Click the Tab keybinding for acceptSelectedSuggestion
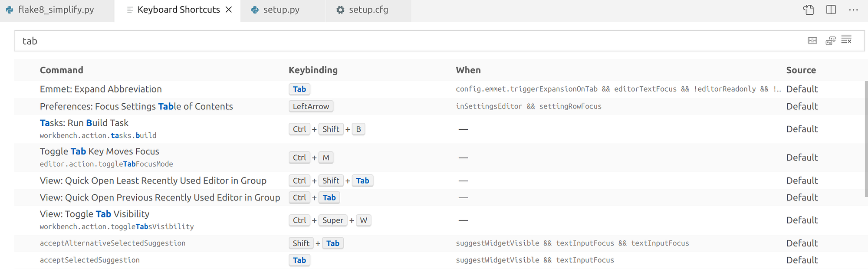The width and height of the screenshot is (868, 269). [x=299, y=260]
